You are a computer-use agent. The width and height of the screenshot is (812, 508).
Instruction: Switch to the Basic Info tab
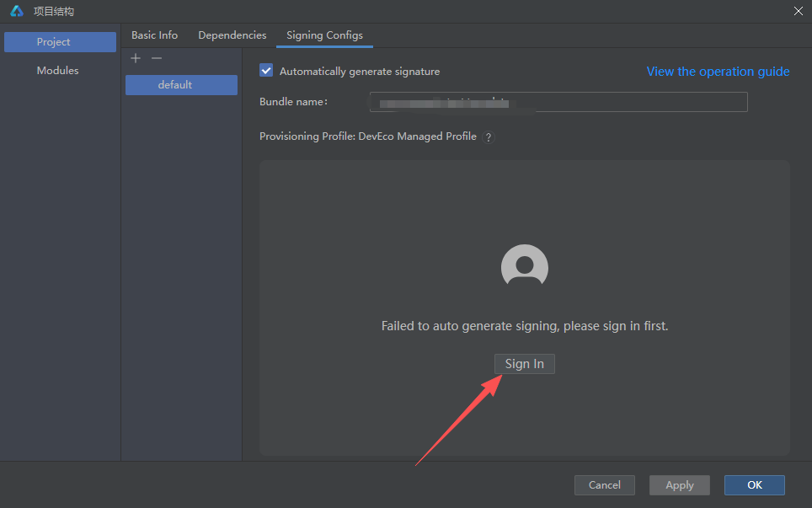click(154, 35)
